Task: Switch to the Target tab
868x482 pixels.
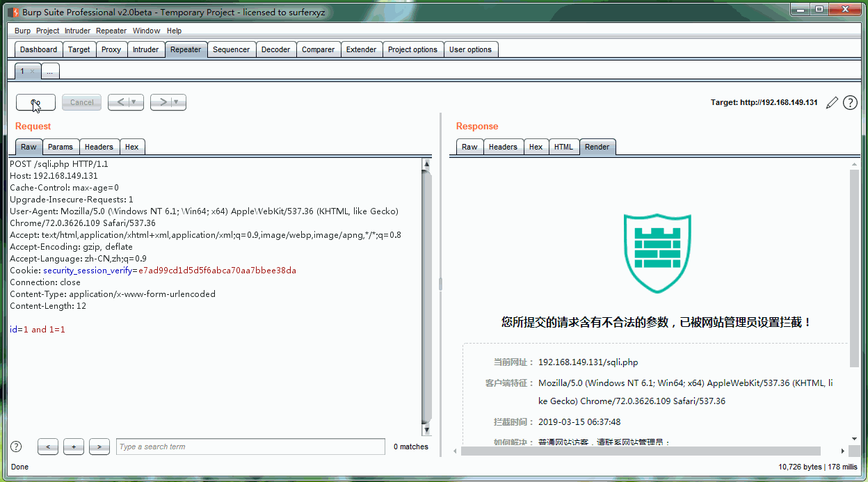Action: click(79, 49)
